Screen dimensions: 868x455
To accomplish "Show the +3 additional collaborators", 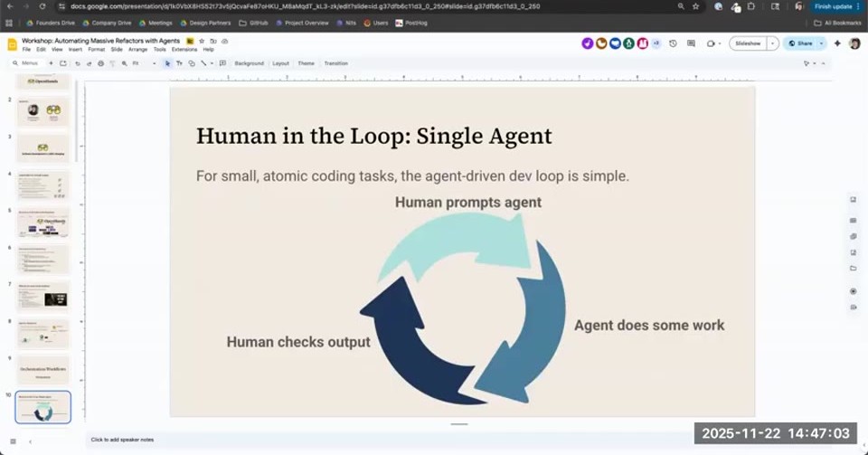I will tap(656, 43).
